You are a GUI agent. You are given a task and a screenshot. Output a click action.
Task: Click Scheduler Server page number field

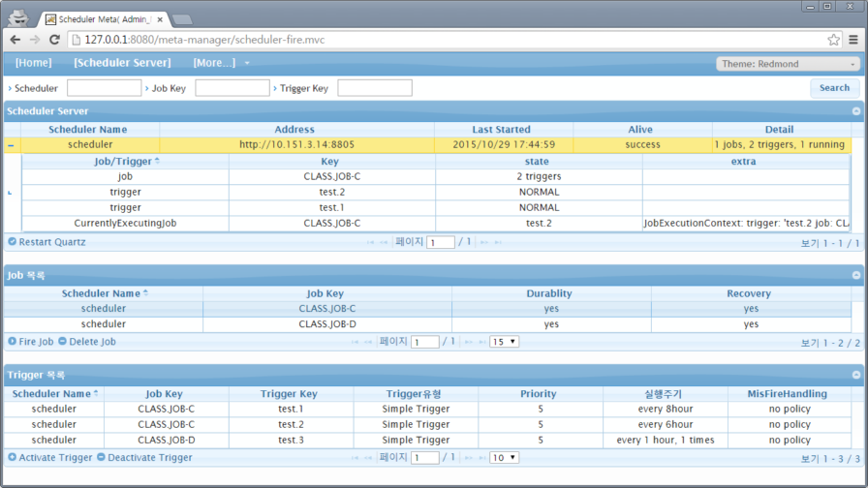[441, 242]
